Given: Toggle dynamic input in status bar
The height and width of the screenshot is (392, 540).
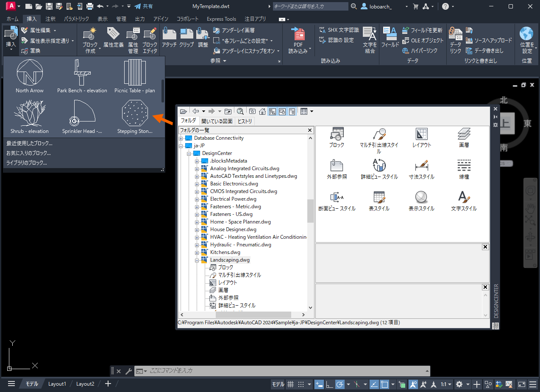Looking at the screenshot, I should 319,384.
